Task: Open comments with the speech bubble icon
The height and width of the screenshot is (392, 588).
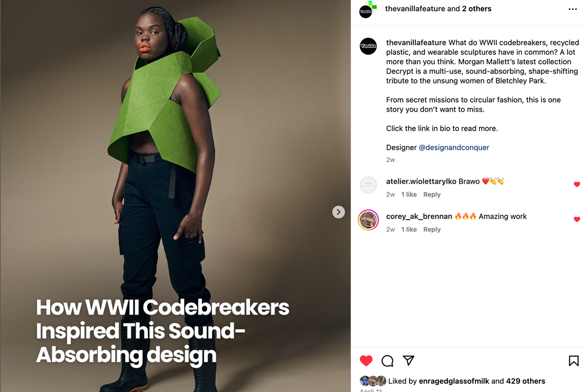Action: pos(388,361)
